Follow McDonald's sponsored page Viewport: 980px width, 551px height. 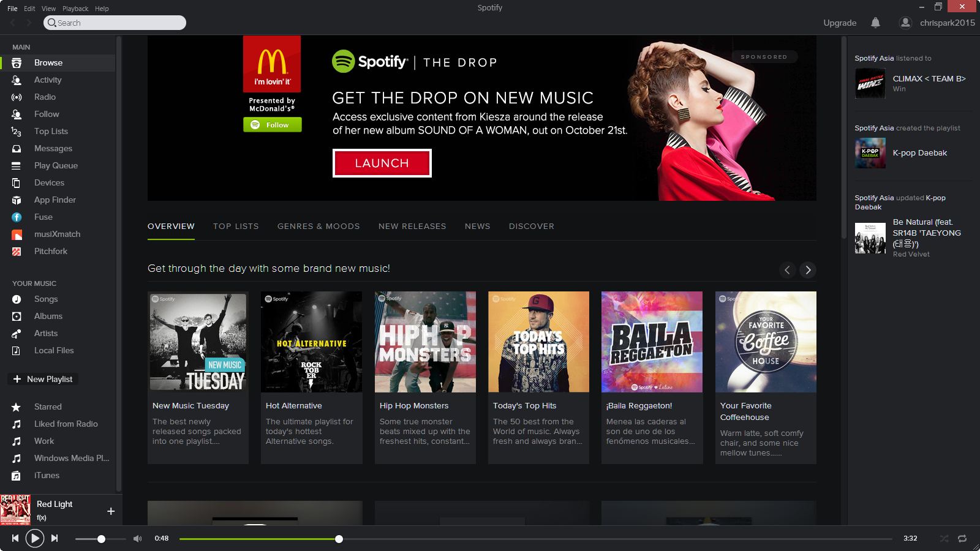point(272,124)
